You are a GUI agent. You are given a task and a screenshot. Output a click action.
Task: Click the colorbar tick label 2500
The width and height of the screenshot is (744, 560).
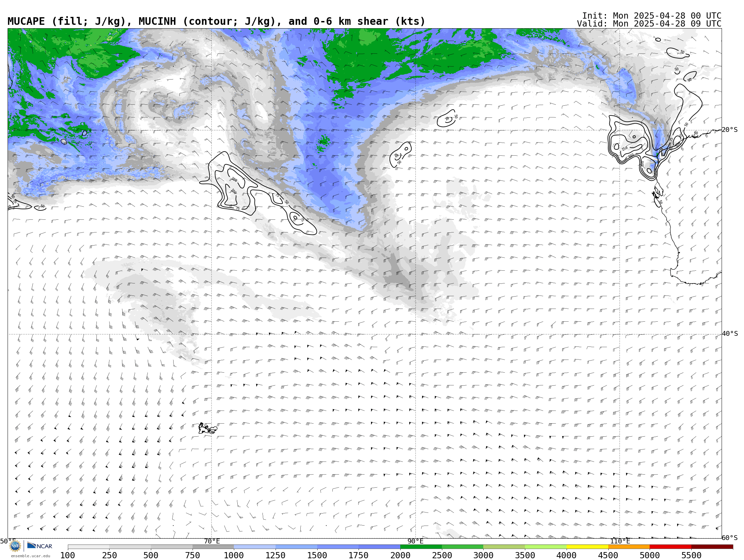point(442,555)
